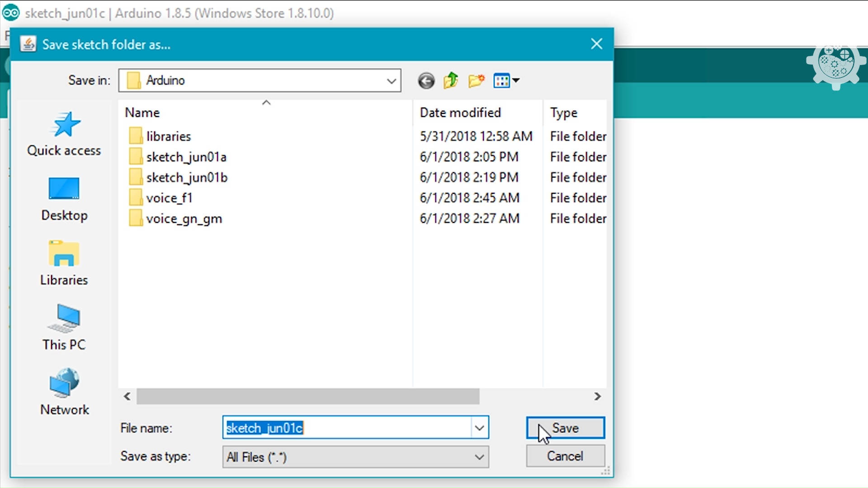
Task: Go up one folder level
Action: pos(451,81)
